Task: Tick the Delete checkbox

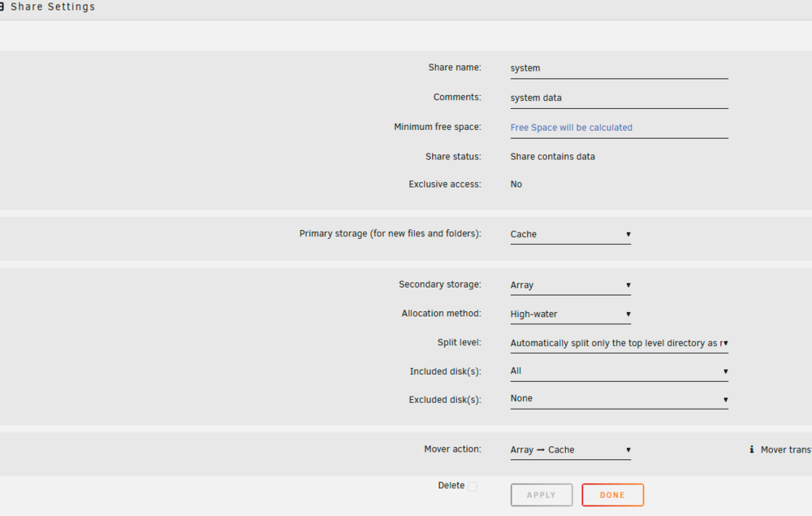Action: (x=473, y=487)
